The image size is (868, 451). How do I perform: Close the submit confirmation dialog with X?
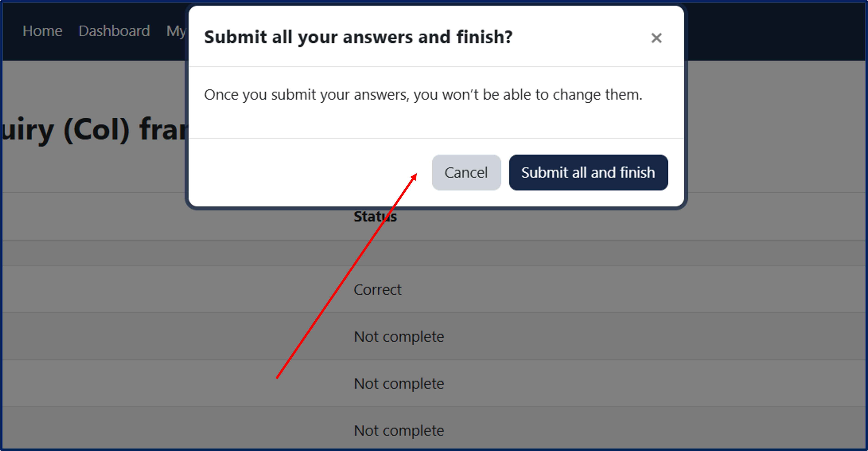click(x=656, y=38)
